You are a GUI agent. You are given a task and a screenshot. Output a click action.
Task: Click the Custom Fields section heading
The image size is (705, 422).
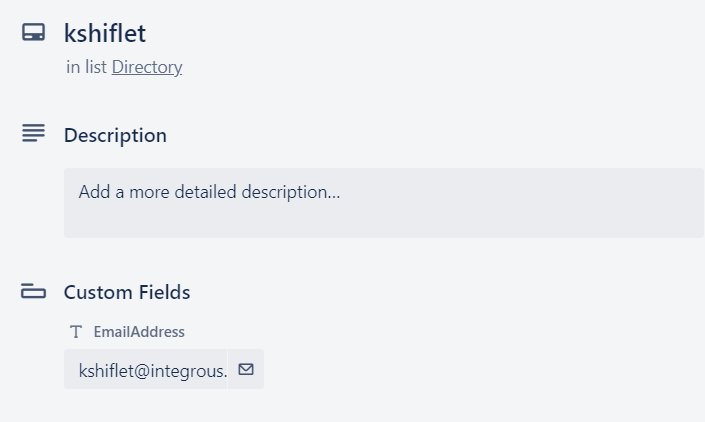point(127,292)
